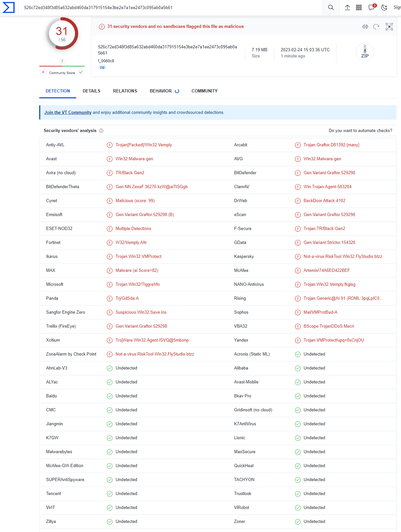
Task: Click the ZIP file type icon
Action: tap(365, 52)
